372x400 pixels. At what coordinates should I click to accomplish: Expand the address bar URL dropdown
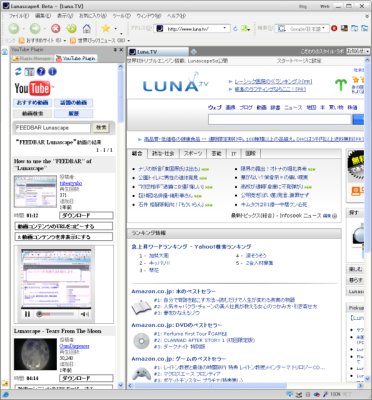225,29
